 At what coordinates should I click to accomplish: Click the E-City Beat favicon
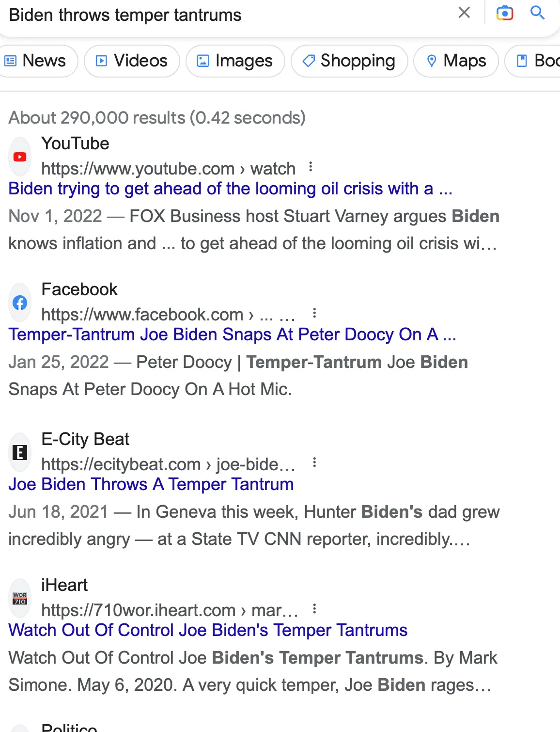20,453
